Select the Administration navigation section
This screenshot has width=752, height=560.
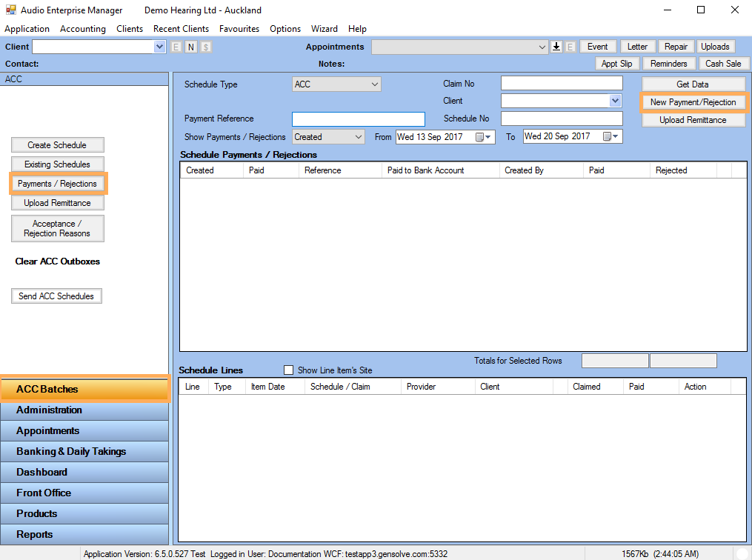click(85, 410)
